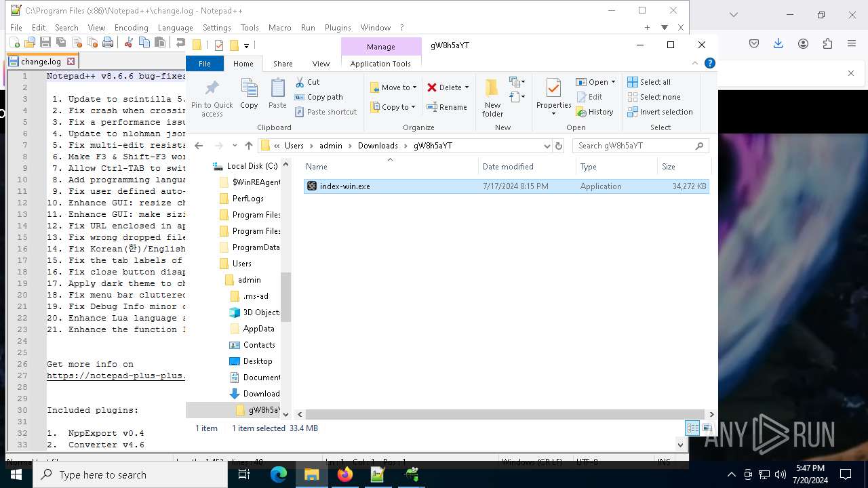The image size is (868, 488).
Task: Click Select none in ribbon
Action: (654, 97)
